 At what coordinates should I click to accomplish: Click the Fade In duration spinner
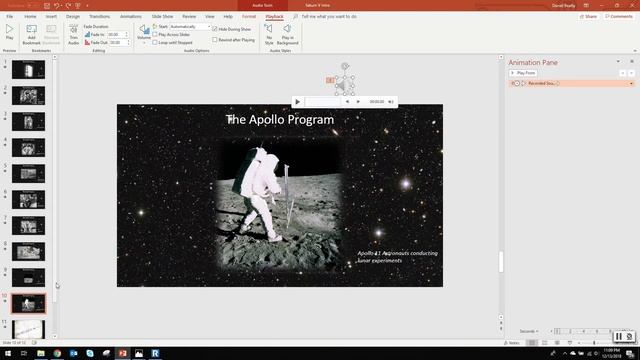point(127,35)
